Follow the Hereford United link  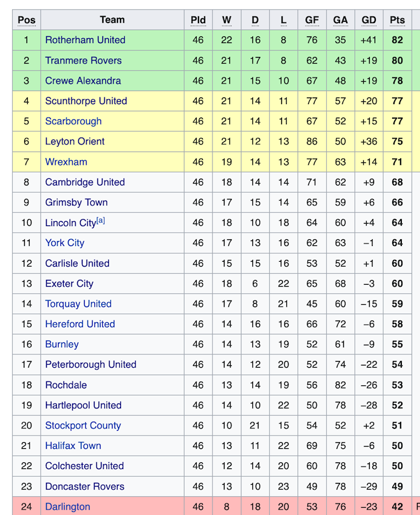[x=80, y=324]
